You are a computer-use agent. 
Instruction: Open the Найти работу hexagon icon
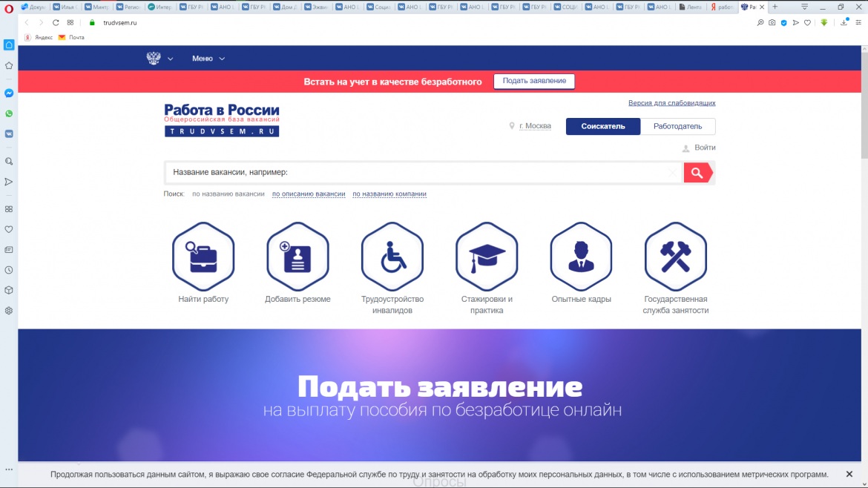[x=203, y=256]
